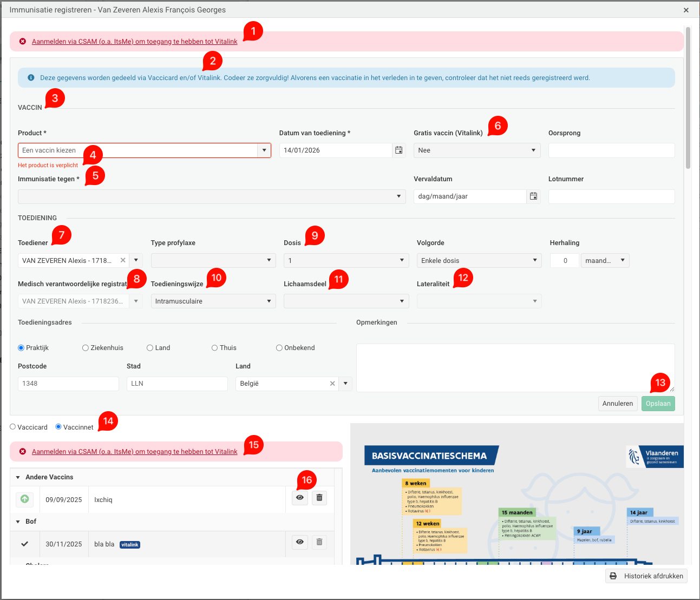Open the Toedieningswijze dropdown
Image resolution: width=700 pixels, height=600 pixels.
click(213, 301)
